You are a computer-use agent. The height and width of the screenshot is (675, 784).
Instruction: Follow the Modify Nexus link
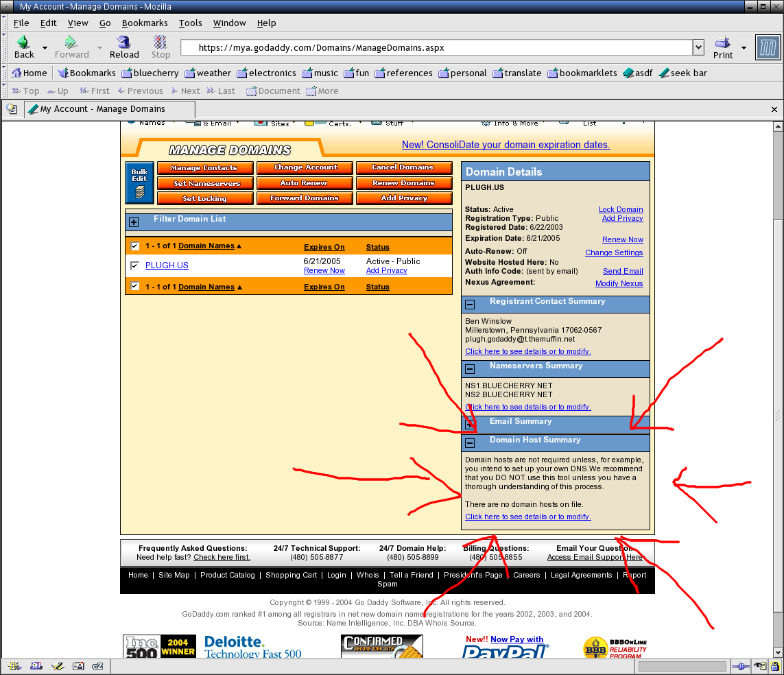coord(619,283)
